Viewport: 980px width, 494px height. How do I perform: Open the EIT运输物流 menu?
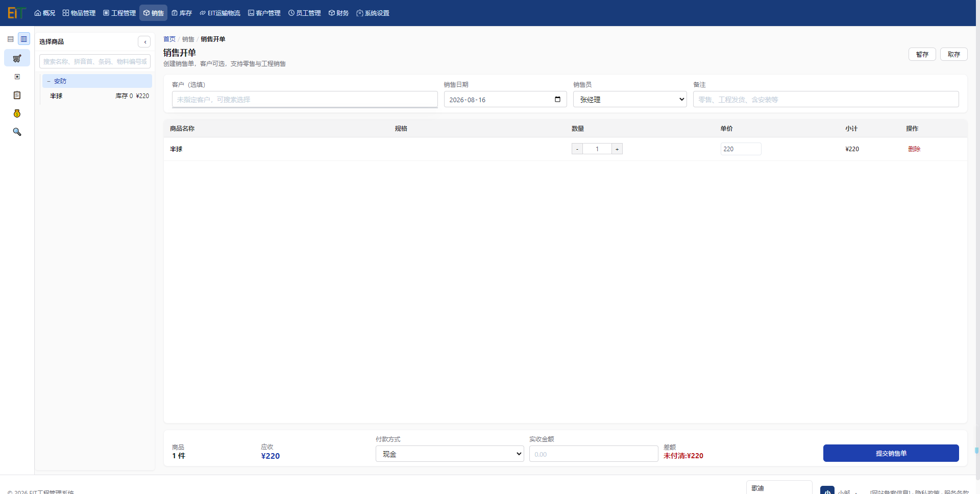pyautogui.click(x=220, y=13)
